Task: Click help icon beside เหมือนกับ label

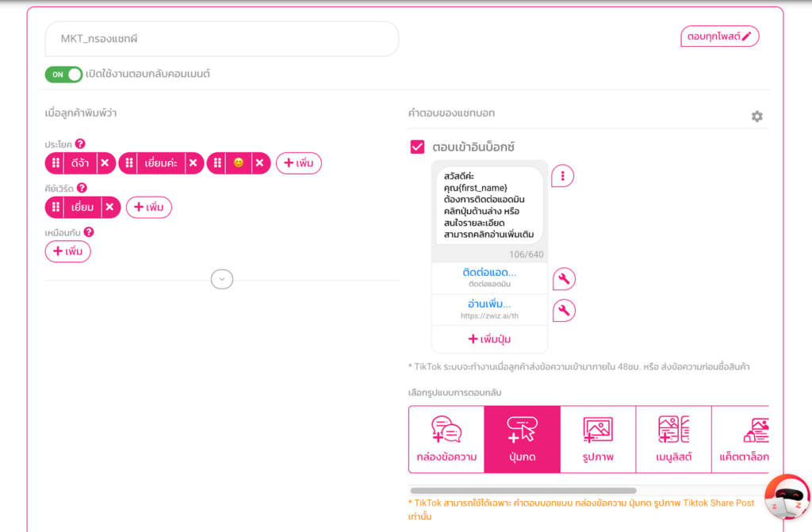Action: (89, 232)
